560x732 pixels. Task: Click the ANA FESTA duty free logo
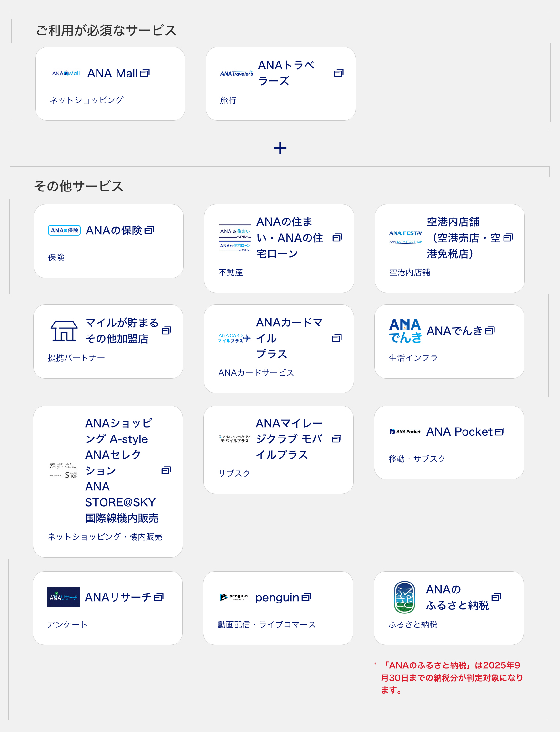click(406, 238)
